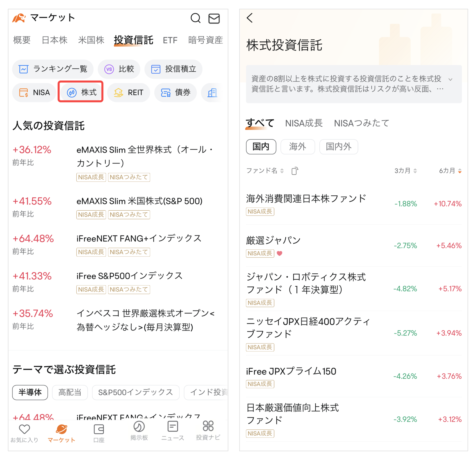This screenshot has height=460, width=476.
Task: Switch to the NISA成長 tab
Action: pyautogui.click(x=304, y=123)
